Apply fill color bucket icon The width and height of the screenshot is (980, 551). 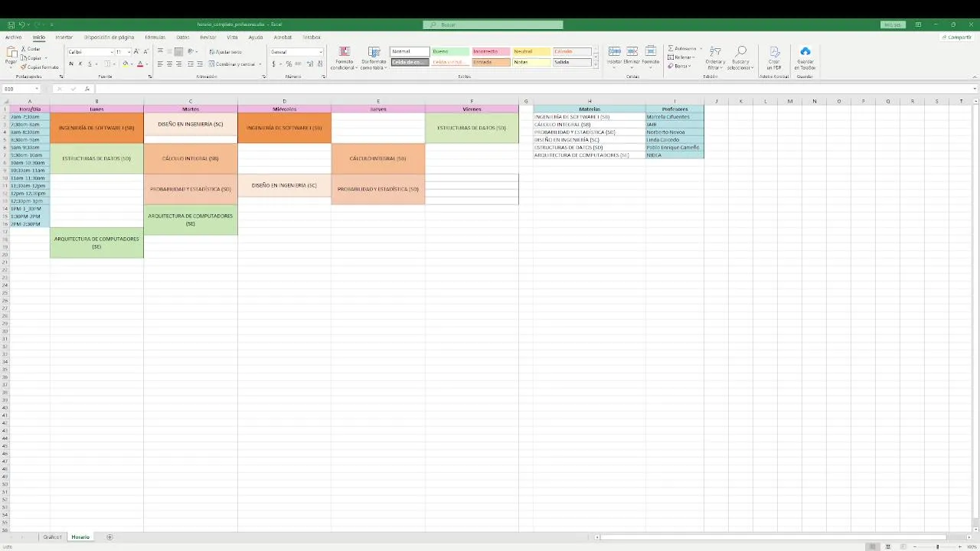(x=126, y=64)
